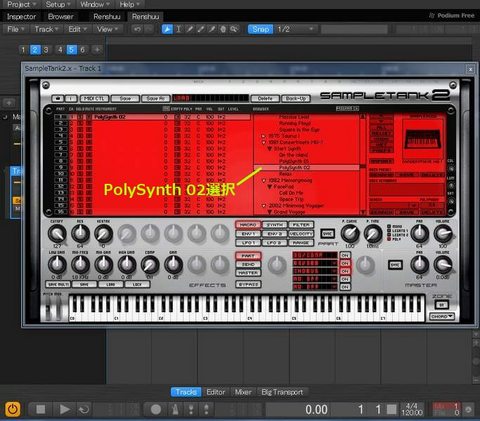Image resolution: width=480 pixels, height=421 pixels.
Task: Adjust the P. CURVE knob
Action: point(350,234)
